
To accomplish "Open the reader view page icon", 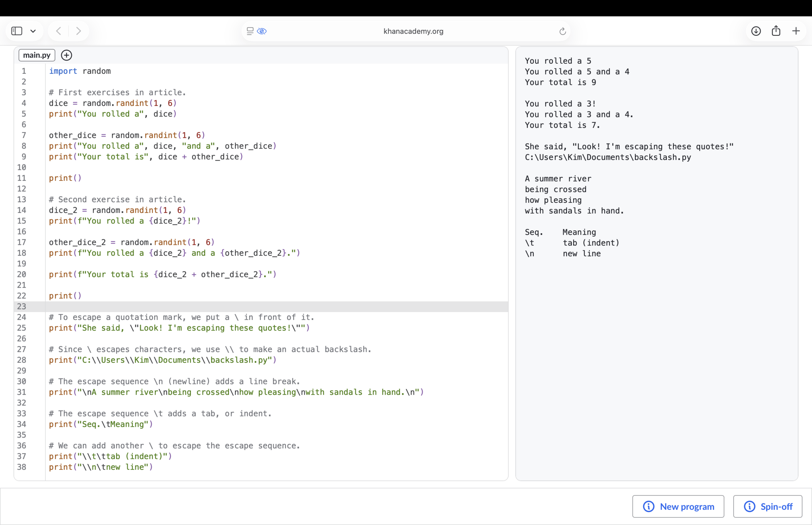I will (x=250, y=31).
